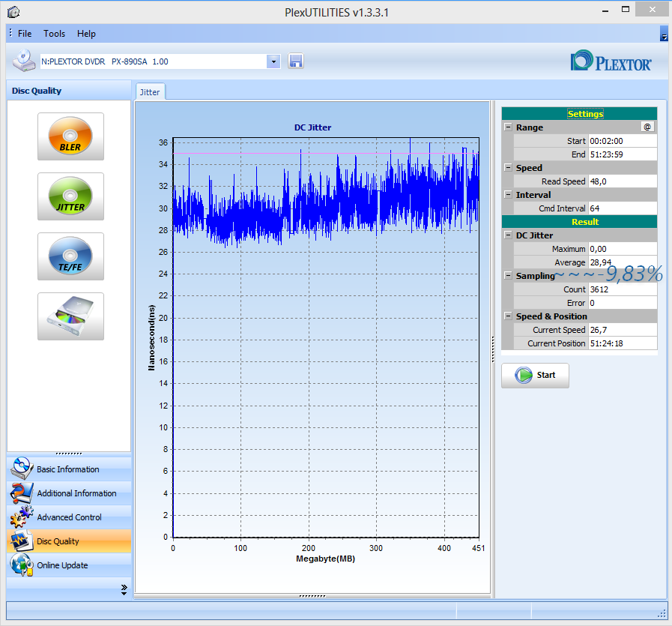
Task: Click the horizontal splitter below the chart
Action: (312, 596)
